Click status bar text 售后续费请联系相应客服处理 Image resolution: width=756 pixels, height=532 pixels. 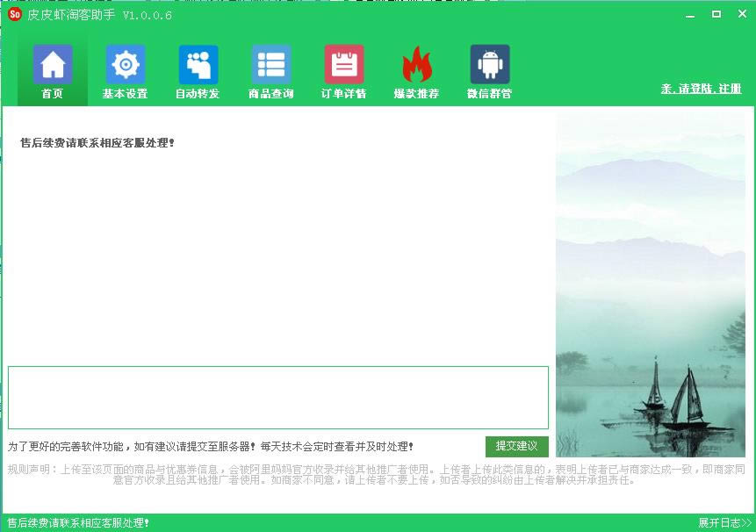[78, 523]
